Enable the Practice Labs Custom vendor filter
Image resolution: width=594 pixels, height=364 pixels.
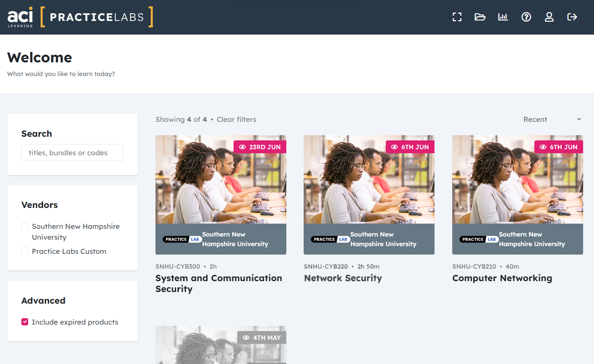[25, 251]
